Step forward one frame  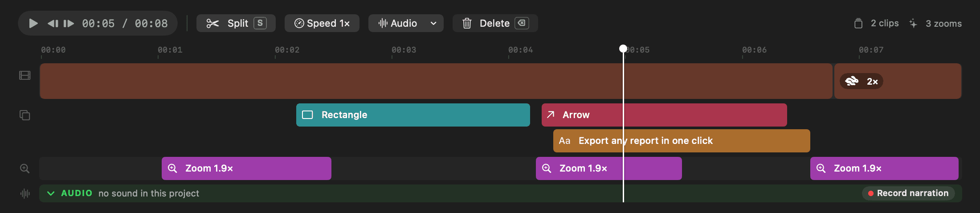[69, 23]
